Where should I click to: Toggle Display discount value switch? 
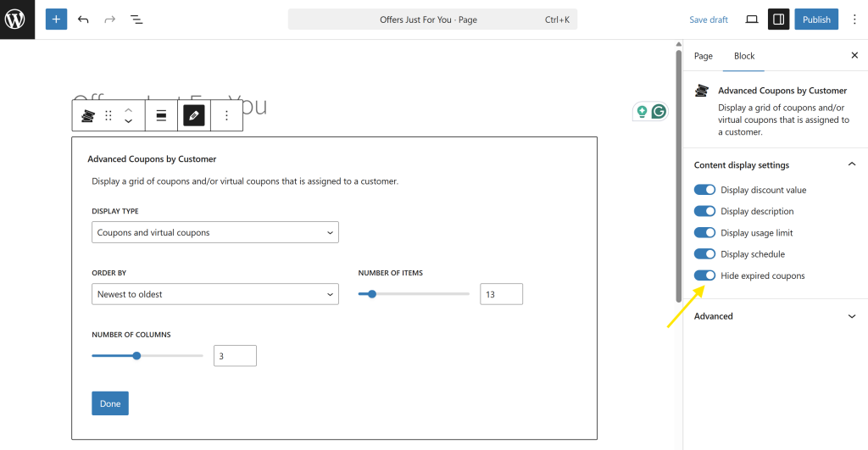click(704, 190)
